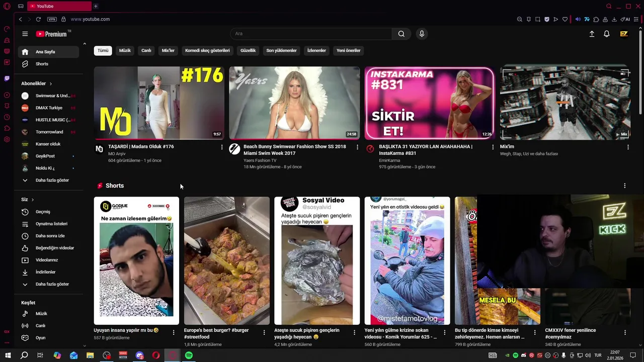Expand the Abonelikler section chevron

(51, 83)
